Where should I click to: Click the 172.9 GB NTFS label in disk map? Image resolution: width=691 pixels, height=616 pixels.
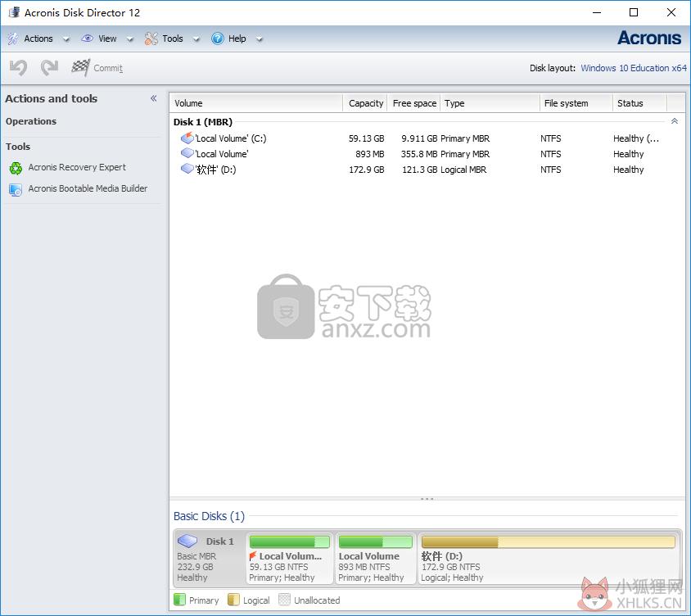click(450, 567)
